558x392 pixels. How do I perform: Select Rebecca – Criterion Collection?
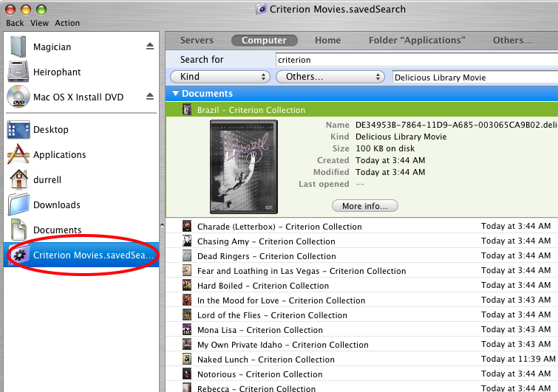(x=256, y=388)
